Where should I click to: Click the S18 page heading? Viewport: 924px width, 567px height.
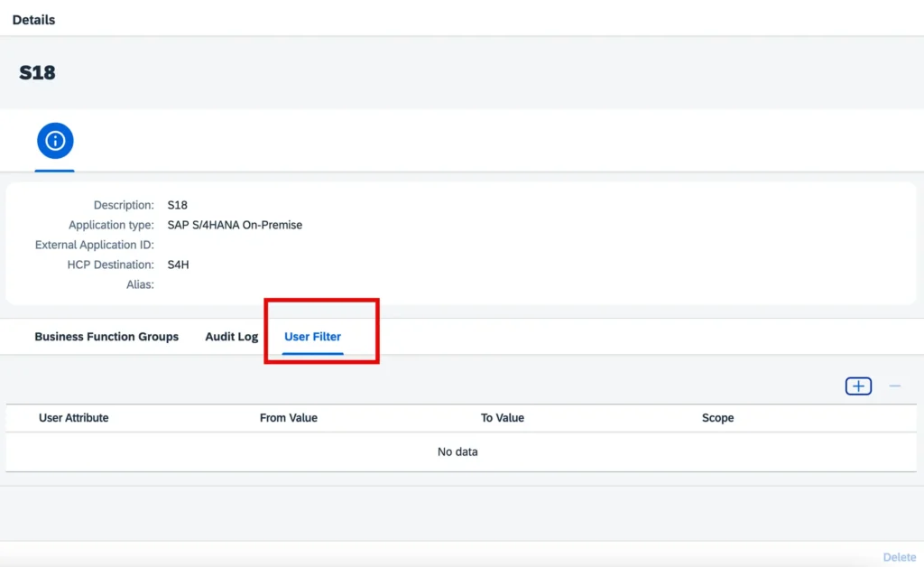click(x=37, y=73)
